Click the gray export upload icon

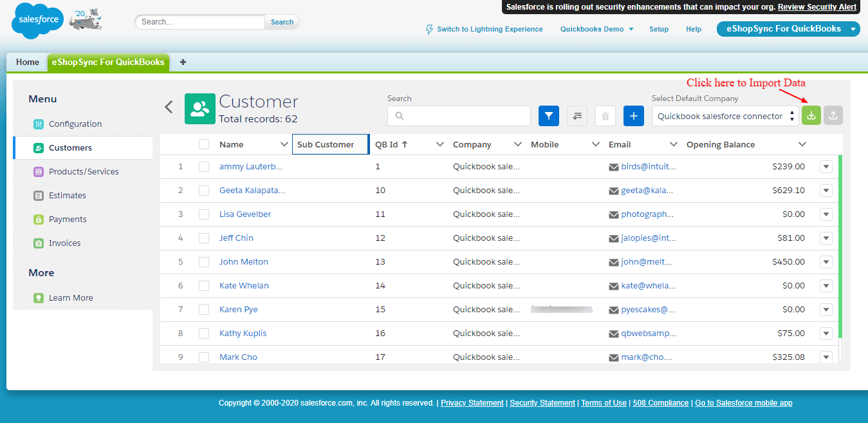[x=833, y=116]
